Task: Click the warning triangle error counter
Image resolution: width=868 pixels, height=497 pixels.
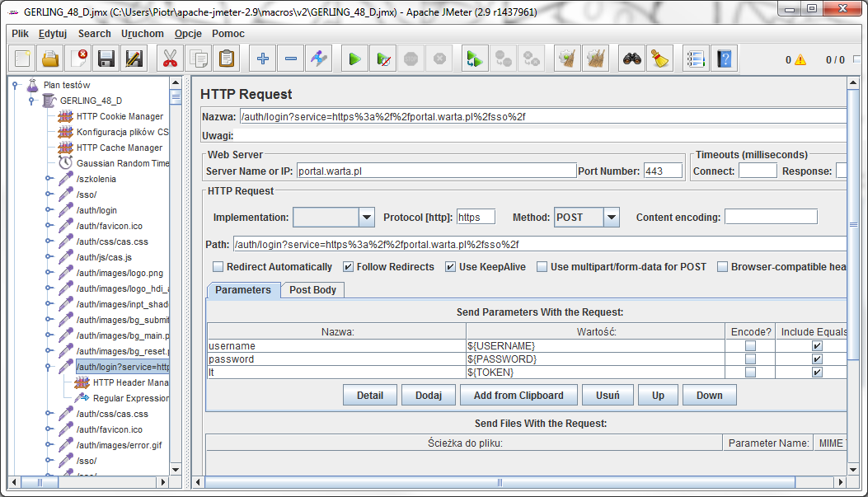Action: 800,60
